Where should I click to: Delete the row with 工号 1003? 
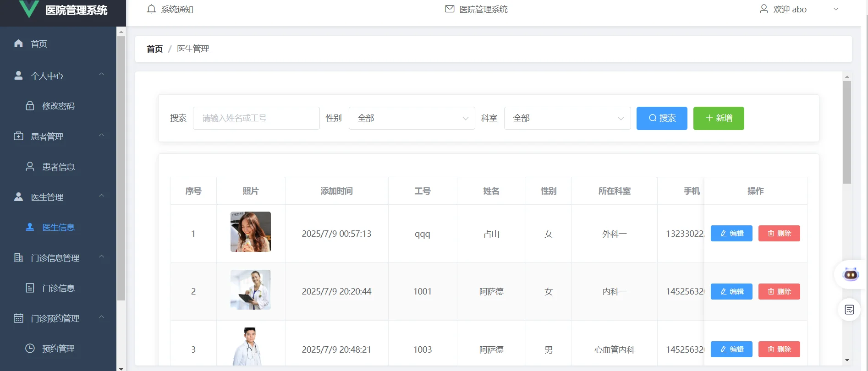pyautogui.click(x=779, y=349)
